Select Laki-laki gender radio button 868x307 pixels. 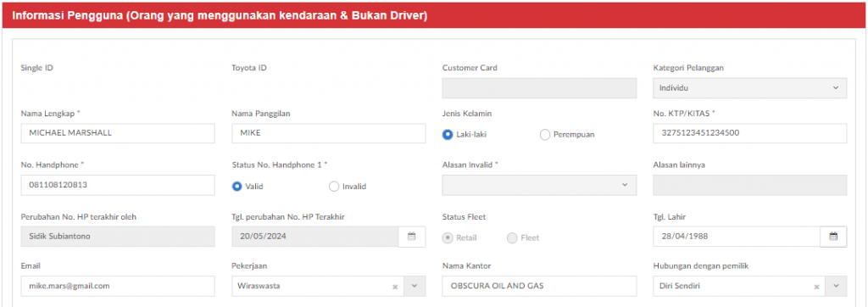448,135
